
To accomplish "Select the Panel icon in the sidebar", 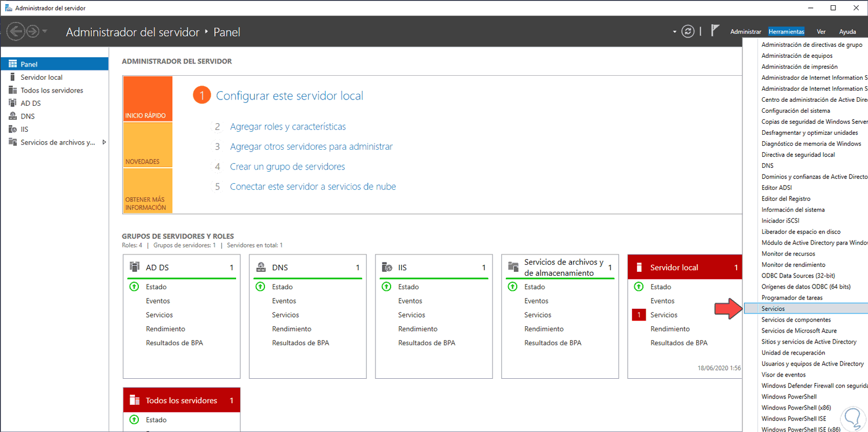I will pyautogui.click(x=13, y=64).
